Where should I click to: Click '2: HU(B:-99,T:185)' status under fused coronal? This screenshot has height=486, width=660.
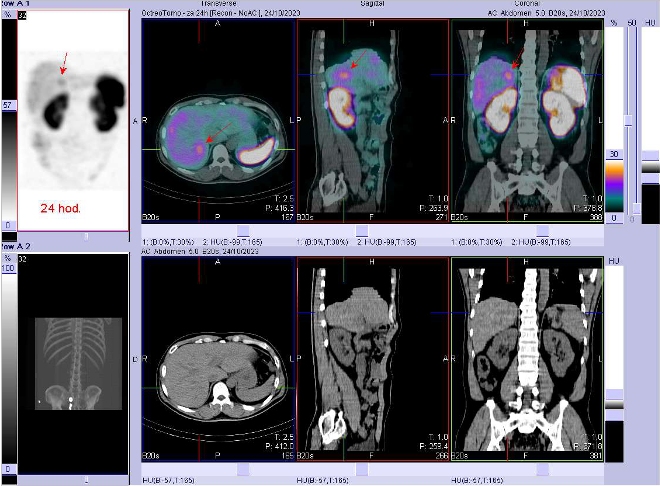(x=540, y=242)
